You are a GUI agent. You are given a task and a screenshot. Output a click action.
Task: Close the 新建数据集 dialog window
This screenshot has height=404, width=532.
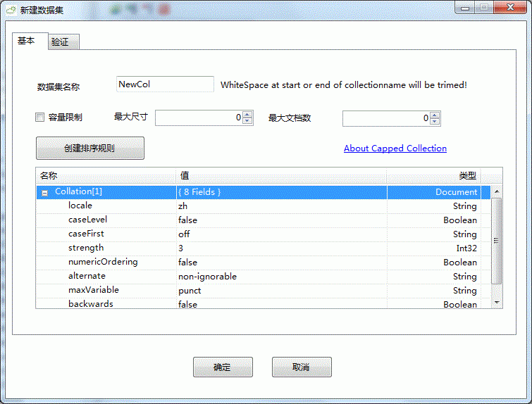(x=510, y=7)
